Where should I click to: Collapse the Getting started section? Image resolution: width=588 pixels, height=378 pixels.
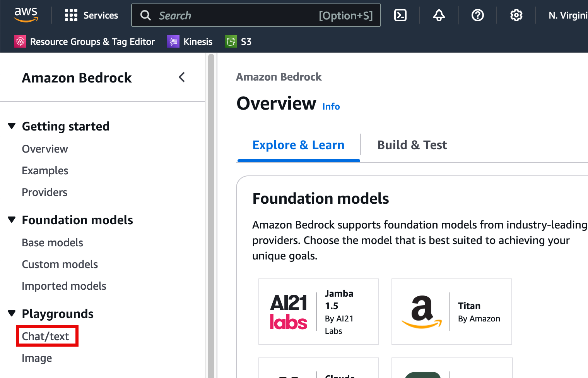(x=12, y=126)
